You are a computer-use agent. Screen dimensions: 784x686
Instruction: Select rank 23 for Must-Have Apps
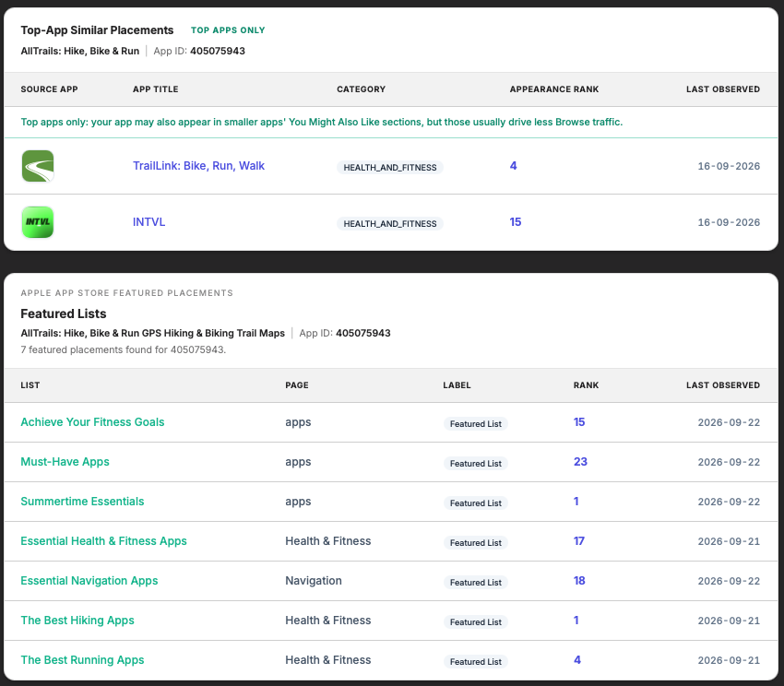580,462
